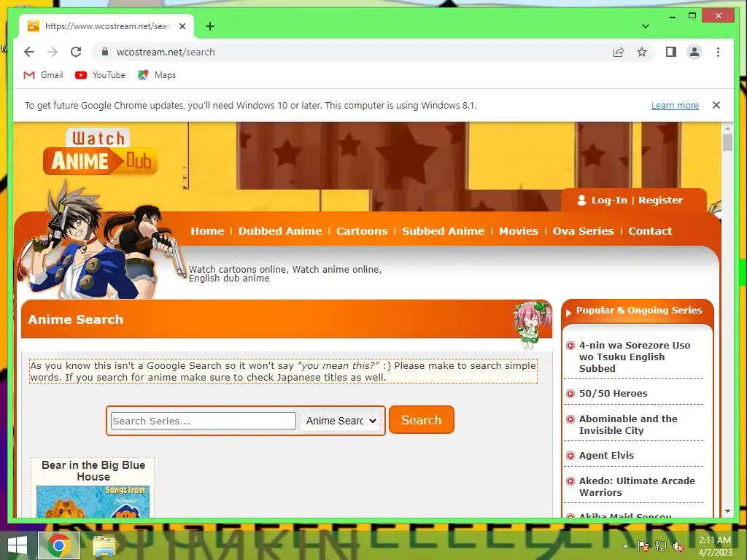This screenshot has height=560, width=747.
Task: Open the Home menu item
Action: tap(207, 231)
